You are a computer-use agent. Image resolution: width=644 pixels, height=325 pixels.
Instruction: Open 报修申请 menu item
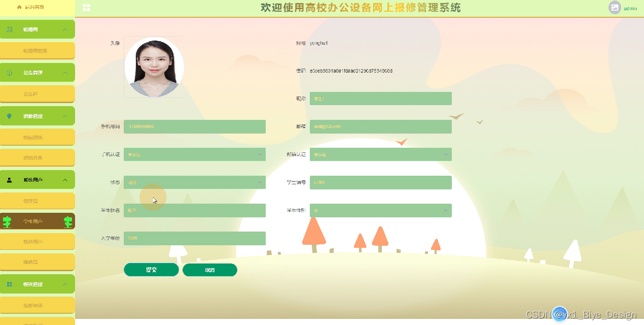(x=38, y=306)
